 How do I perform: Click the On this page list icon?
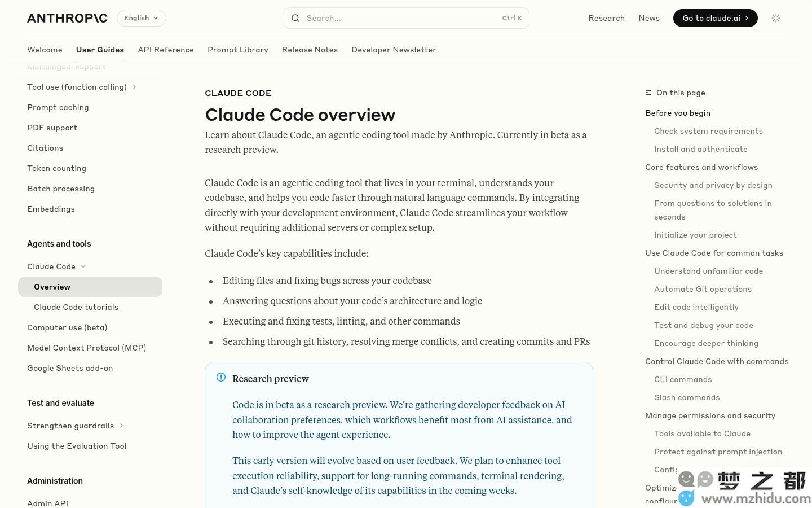(648, 93)
